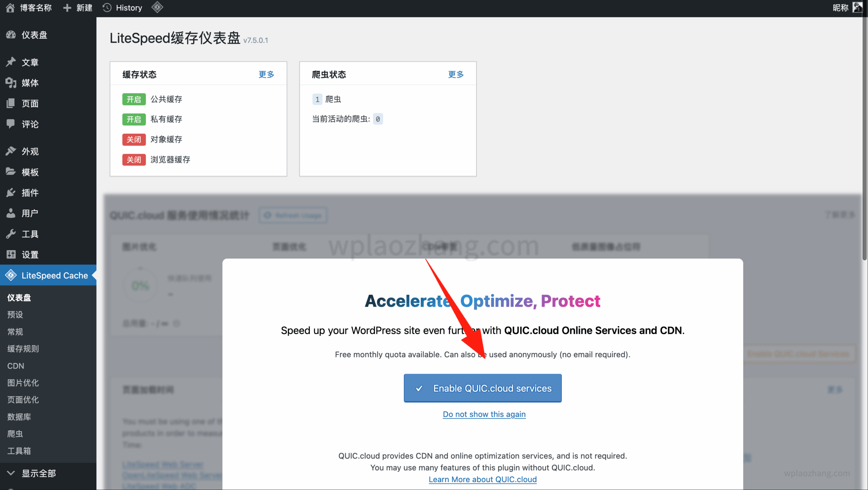Open the 图片优化 submenu item
The height and width of the screenshot is (490, 868).
pos(23,383)
